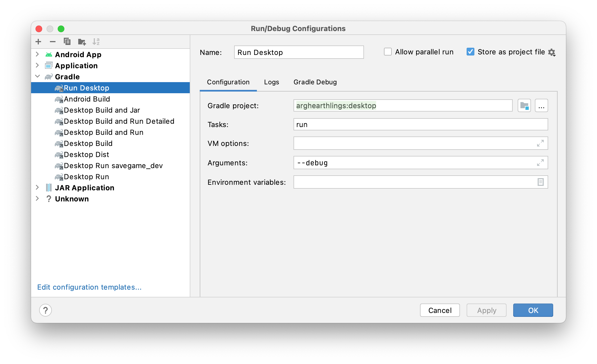Expand the Android App group
Viewport: 597px width, 364px height.
pyautogui.click(x=37, y=54)
